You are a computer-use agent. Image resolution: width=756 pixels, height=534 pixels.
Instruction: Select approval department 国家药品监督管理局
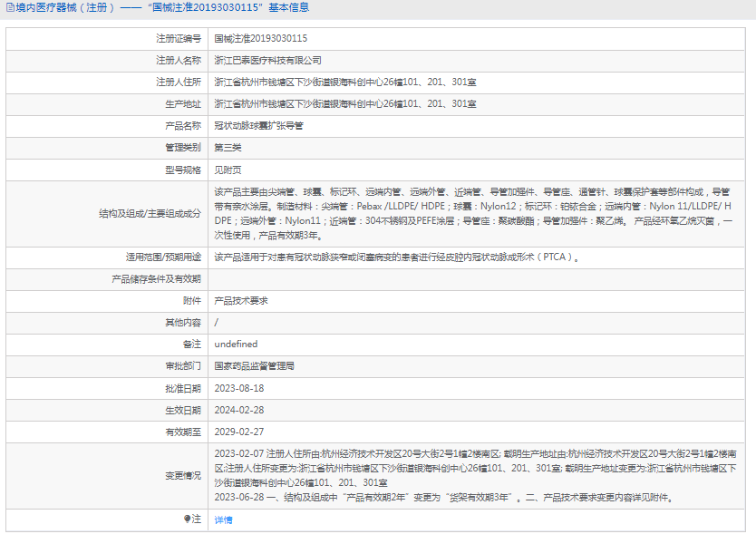(x=254, y=366)
